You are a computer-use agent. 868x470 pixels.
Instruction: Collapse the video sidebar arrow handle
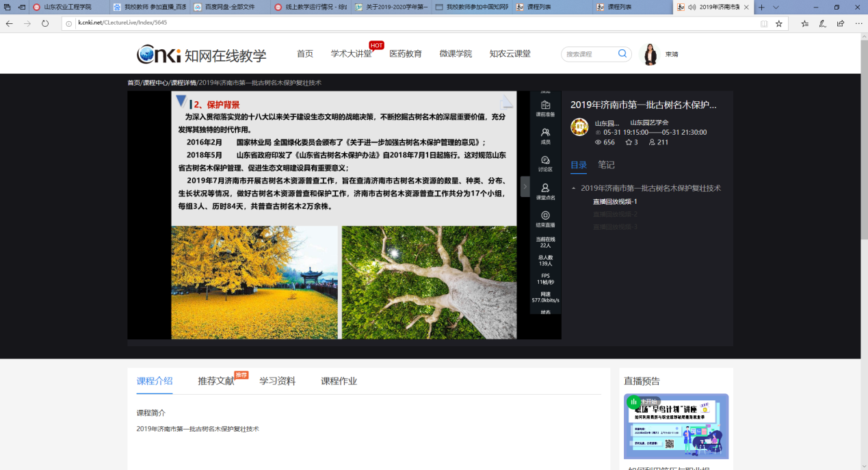pos(525,187)
